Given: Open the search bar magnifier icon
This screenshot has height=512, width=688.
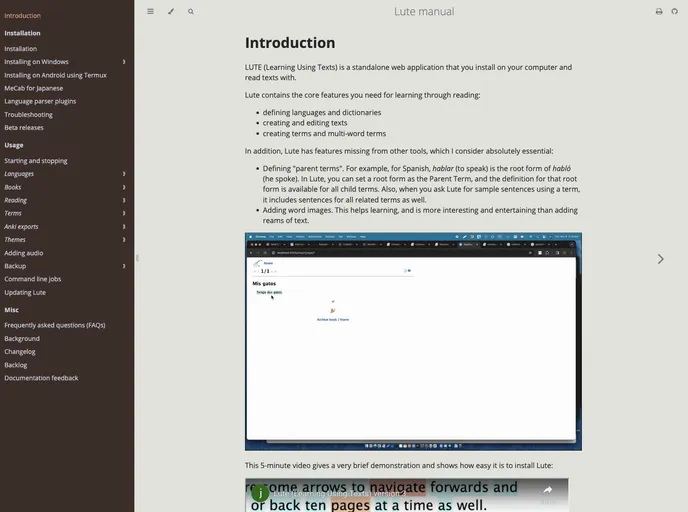Looking at the screenshot, I should 191,12.
